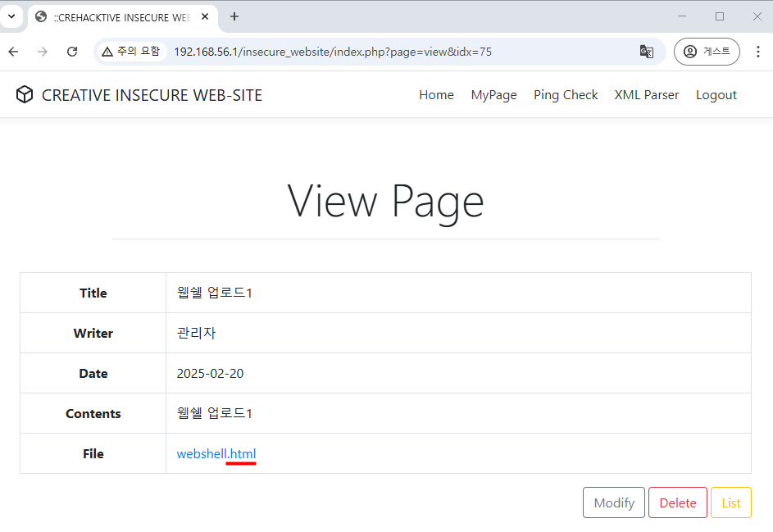Open Chrome three-dot menu
Viewport: 773px width, 532px height.
757,52
